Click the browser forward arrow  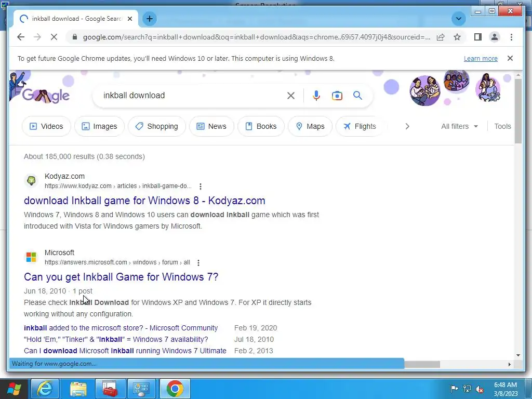click(x=37, y=37)
